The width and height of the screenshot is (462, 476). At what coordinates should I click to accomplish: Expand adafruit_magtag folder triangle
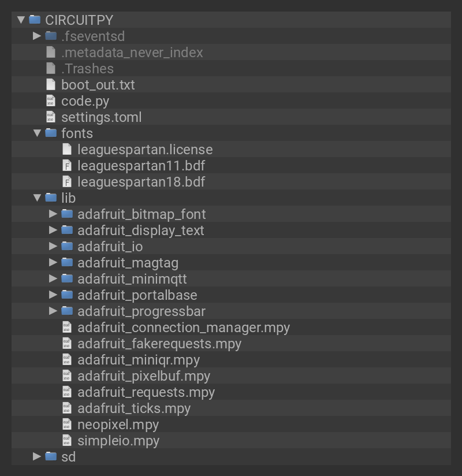tap(53, 262)
